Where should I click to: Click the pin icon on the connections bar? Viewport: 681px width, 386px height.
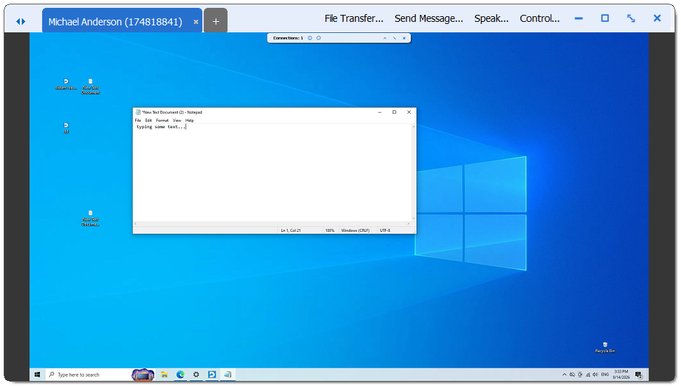pyautogui.click(x=394, y=38)
